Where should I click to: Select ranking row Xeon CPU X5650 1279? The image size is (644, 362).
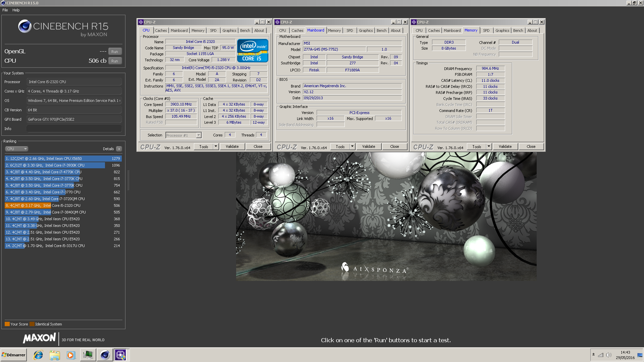coord(63,159)
